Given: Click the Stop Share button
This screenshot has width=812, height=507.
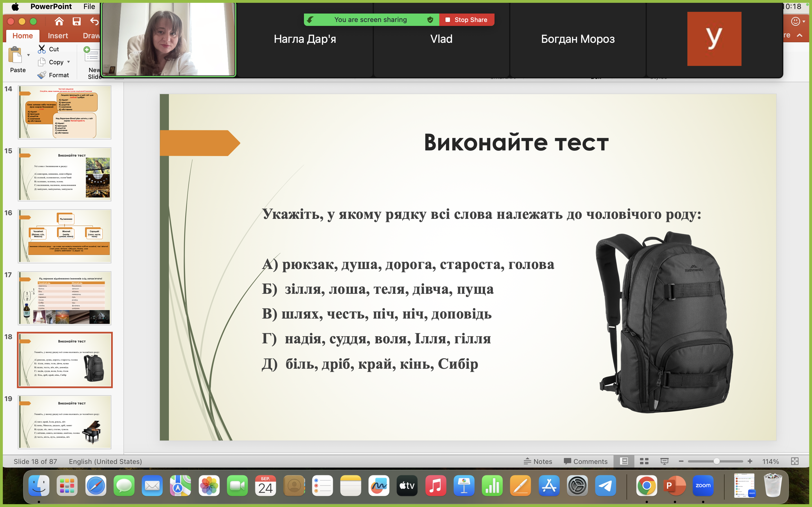Looking at the screenshot, I should pos(466,20).
